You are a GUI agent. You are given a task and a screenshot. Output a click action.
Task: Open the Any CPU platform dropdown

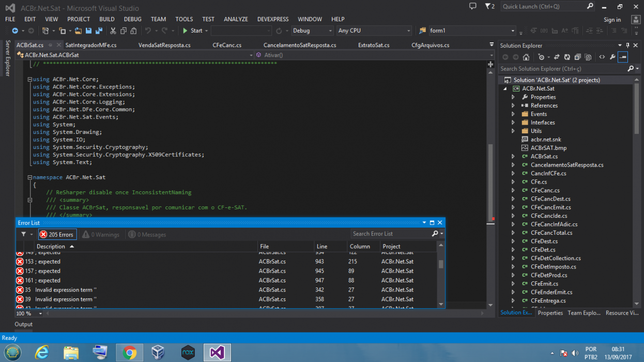click(375, 31)
